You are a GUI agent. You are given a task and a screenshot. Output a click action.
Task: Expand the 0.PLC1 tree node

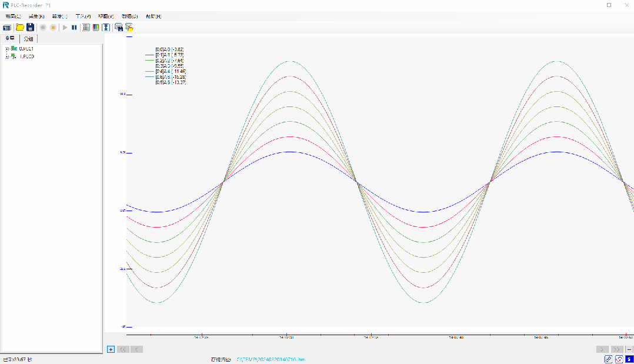click(7, 49)
